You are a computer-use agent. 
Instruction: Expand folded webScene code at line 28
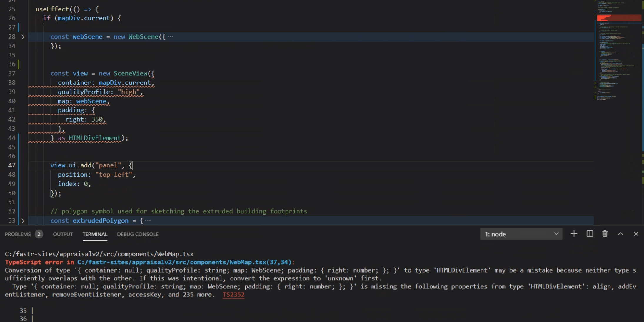coord(23,37)
